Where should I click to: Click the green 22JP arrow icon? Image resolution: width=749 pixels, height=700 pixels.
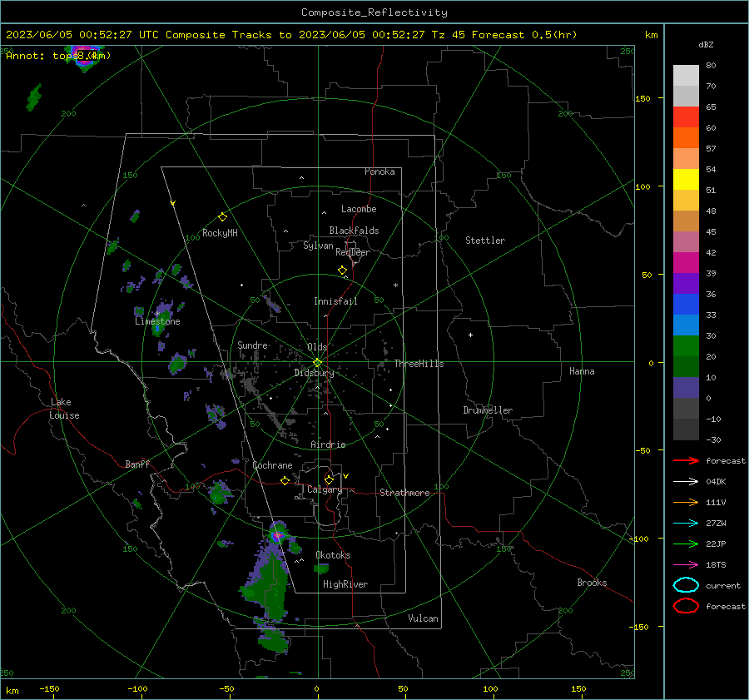pos(686,544)
